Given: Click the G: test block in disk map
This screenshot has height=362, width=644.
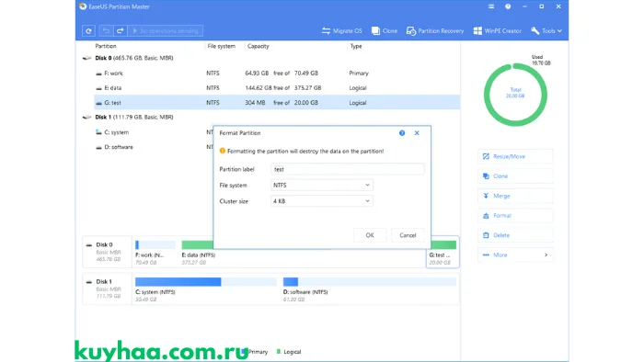Looking at the screenshot, I should click(x=443, y=252).
